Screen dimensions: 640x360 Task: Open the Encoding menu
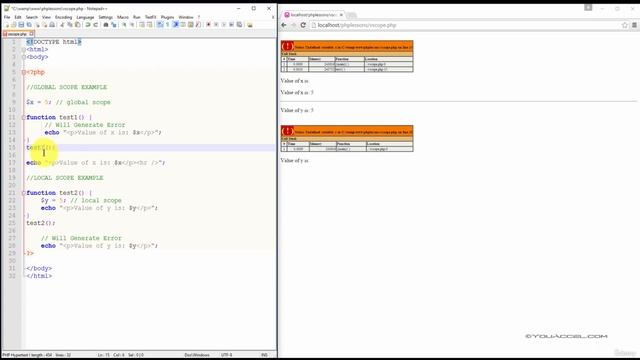pyautogui.click(x=63, y=17)
